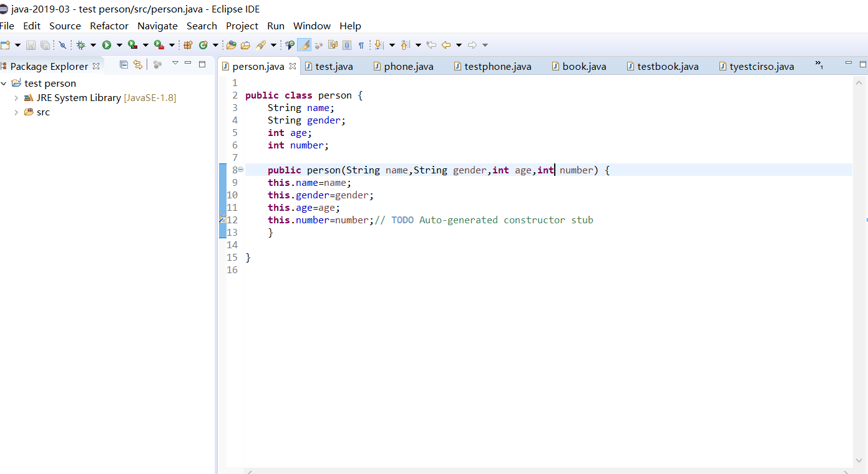Click the New file wizard icon
868x474 pixels.
coord(5,45)
